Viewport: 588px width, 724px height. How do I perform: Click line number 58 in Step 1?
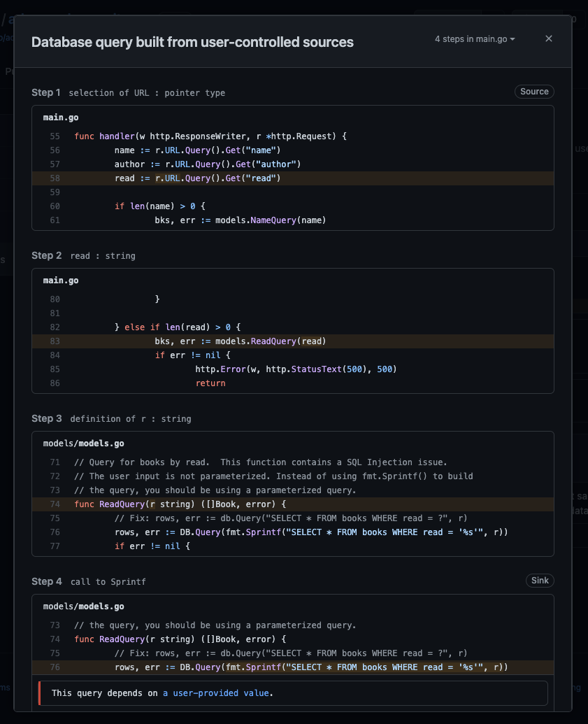click(55, 178)
